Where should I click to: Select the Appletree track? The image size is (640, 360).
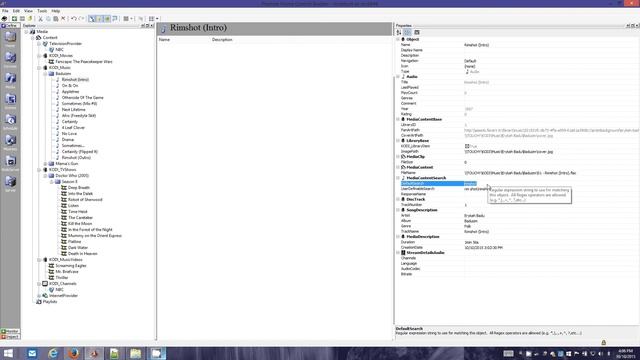(x=70, y=92)
